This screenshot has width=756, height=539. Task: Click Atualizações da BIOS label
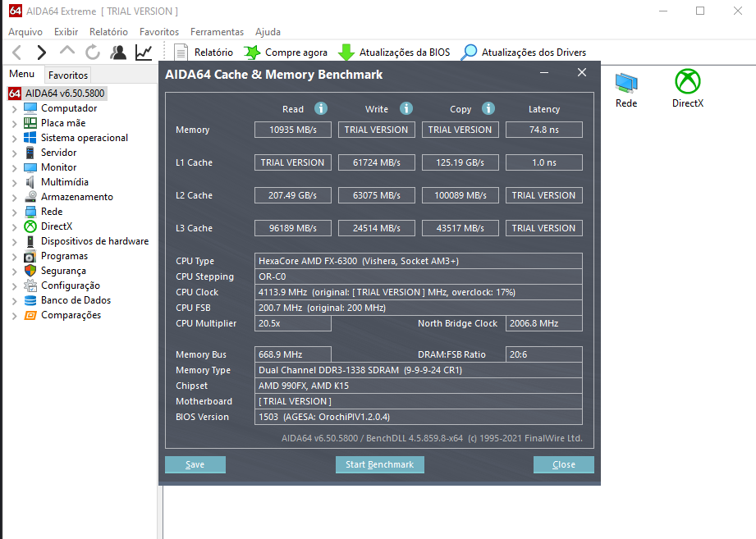point(405,53)
